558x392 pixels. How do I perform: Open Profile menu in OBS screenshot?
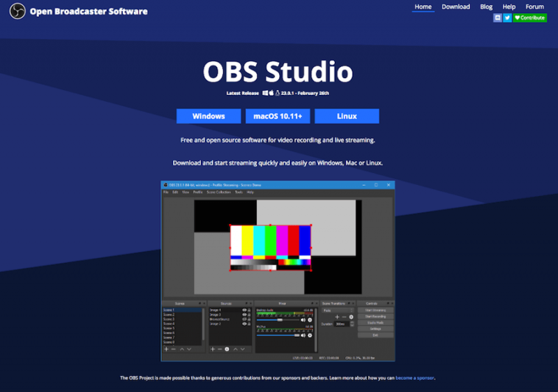pos(198,192)
